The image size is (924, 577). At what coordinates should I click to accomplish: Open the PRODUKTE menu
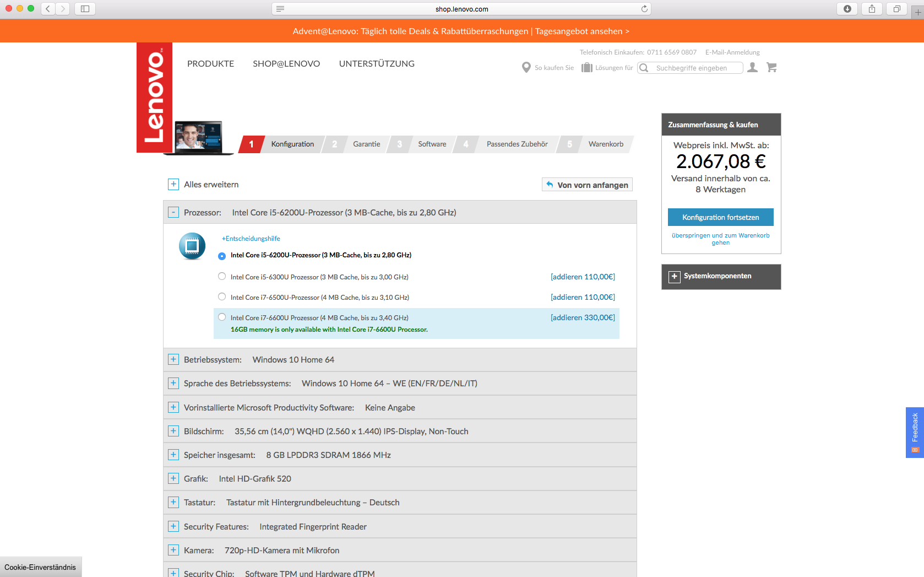[x=210, y=64]
